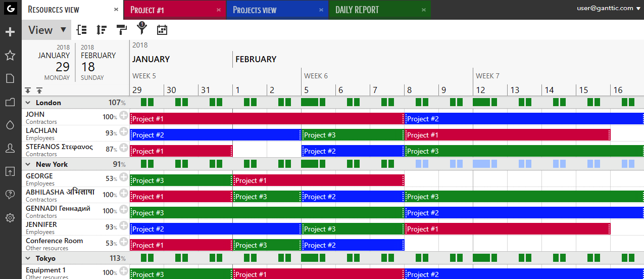Open the calendar date picker icon

point(162,30)
